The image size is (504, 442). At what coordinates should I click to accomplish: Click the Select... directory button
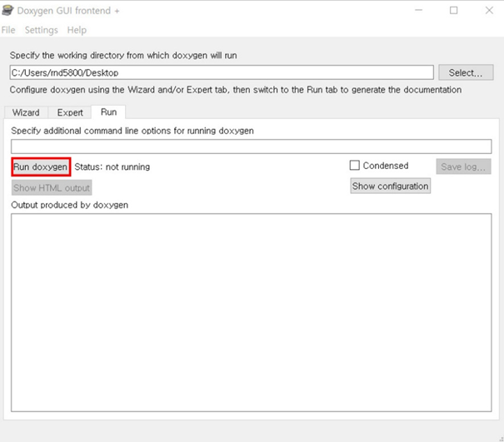click(x=466, y=72)
